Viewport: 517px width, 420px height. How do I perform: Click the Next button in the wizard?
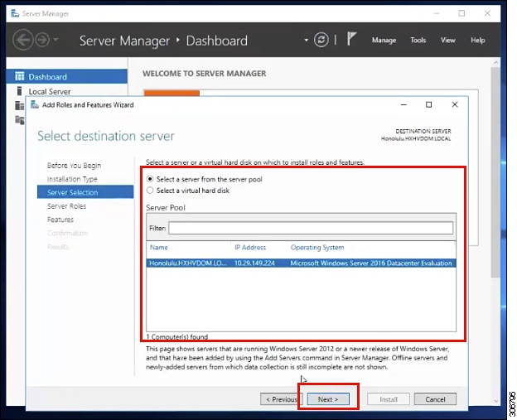pyautogui.click(x=328, y=399)
